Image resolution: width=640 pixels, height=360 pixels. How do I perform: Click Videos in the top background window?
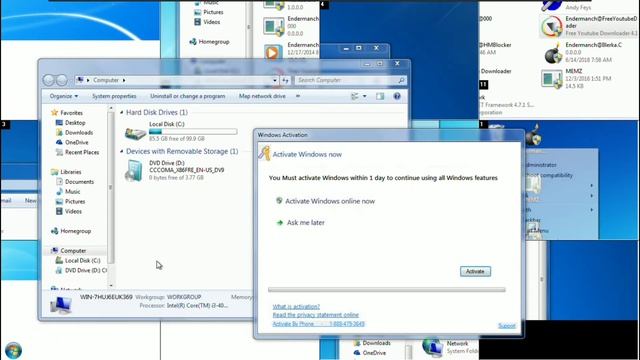tap(211, 22)
